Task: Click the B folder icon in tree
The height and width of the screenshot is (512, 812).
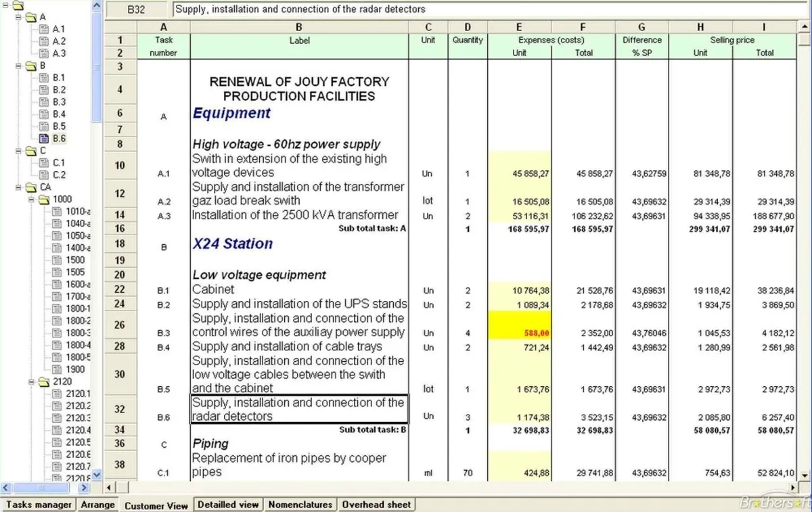Action: (32, 66)
